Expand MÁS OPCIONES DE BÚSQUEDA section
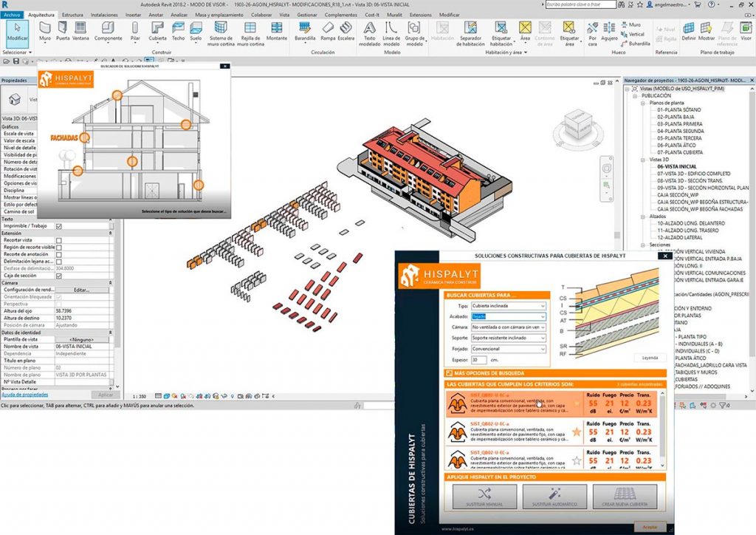This screenshot has height=535, width=756. click(x=555, y=373)
